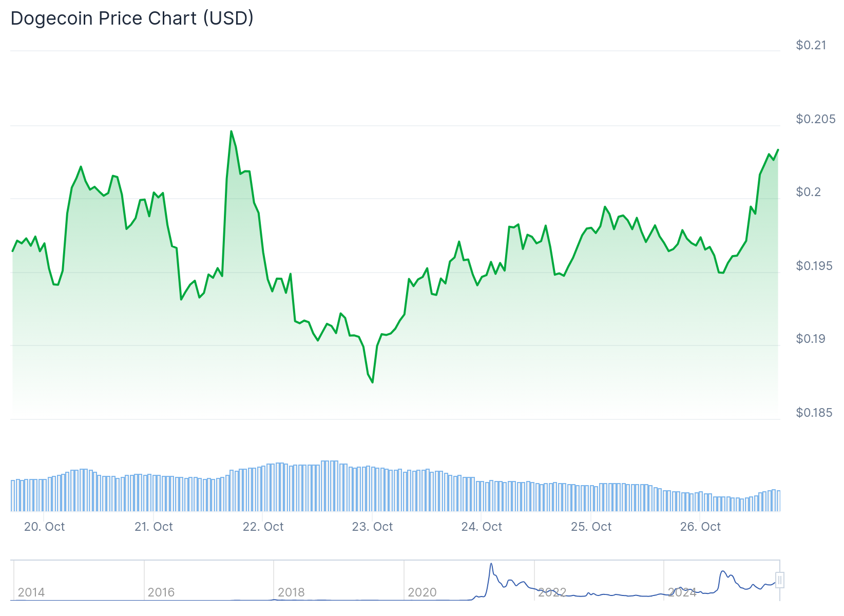This screenshot has height=616, width=844.
Task: Click the 2014 label in the navigator
Action: pyautogui.click(x=31, y=592)
